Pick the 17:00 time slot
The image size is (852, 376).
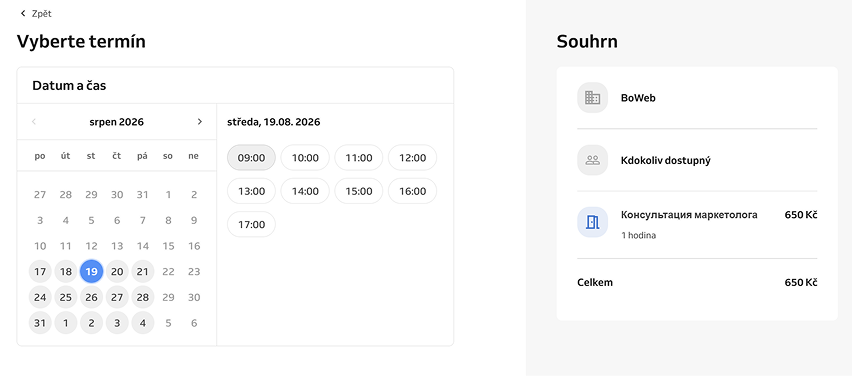[251, 224]
